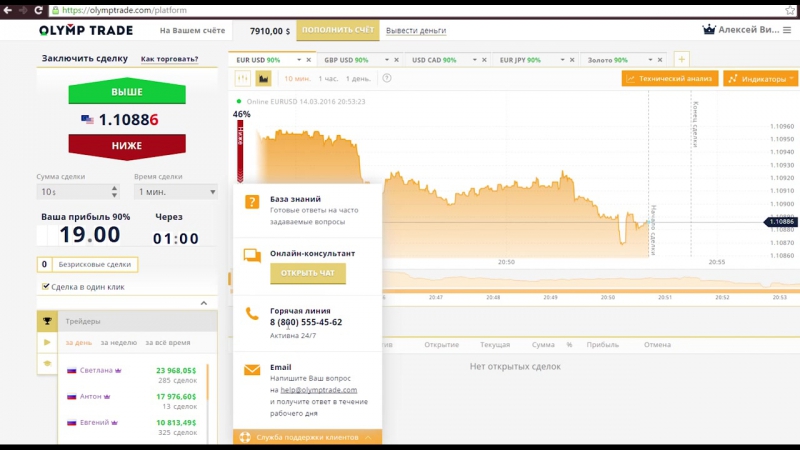
Task: Click База знаний question icon
Action: coord(252,202)
